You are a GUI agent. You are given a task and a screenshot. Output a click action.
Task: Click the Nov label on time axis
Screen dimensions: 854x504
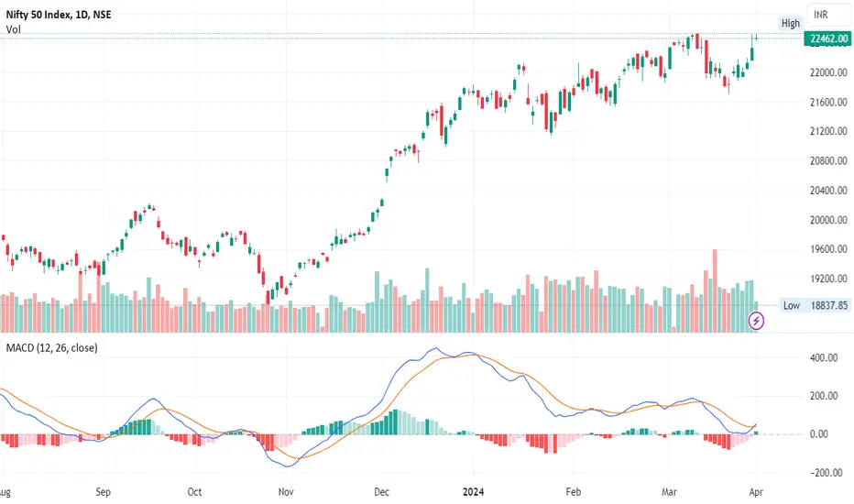(x=286, y=492)
